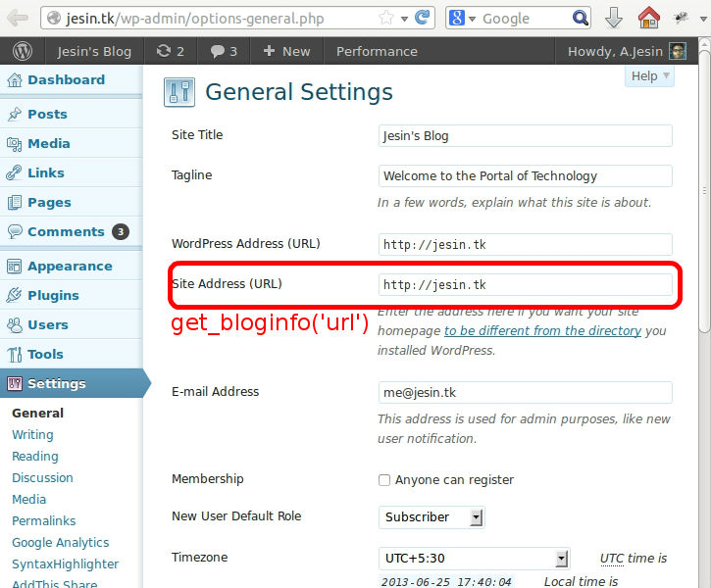Bookmark page with the star icon
The image size is (711, 588).
tap(386, 18)
